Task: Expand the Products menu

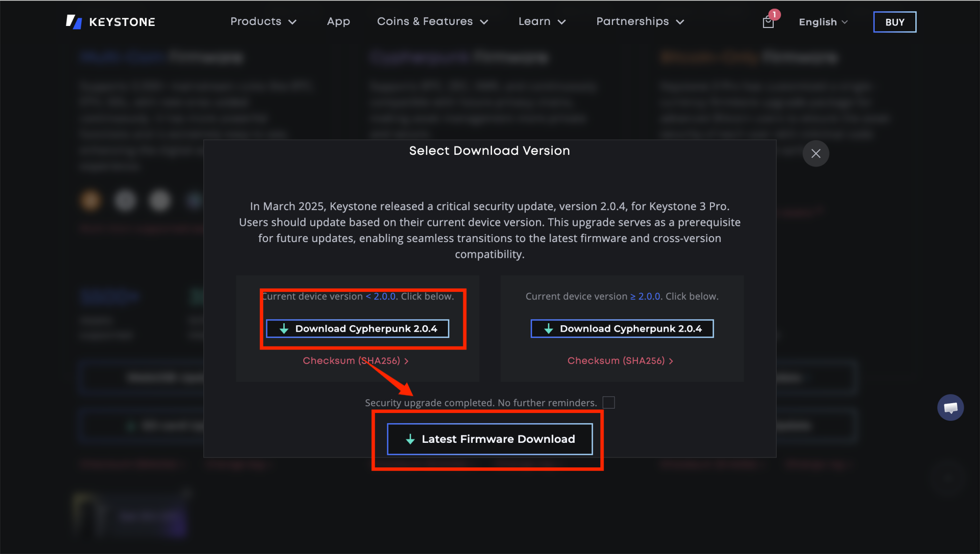Action: tap(264, 22)
